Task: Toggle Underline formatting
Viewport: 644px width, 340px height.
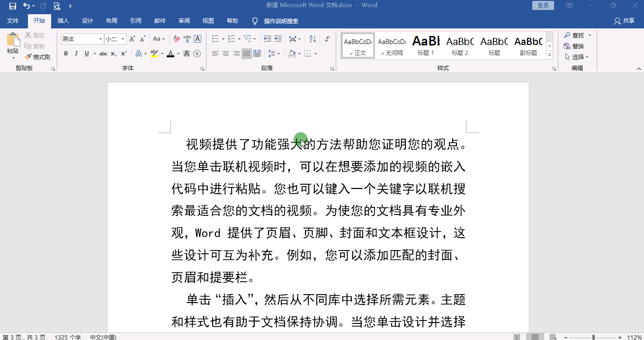Action: click(x=87, y=54)
